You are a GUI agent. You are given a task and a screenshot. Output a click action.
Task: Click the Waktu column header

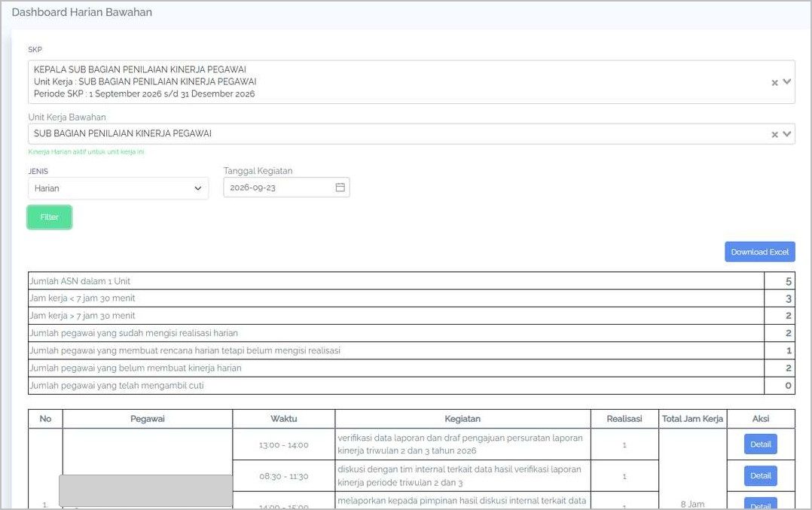pyautogui.click(x=284, y=419)
